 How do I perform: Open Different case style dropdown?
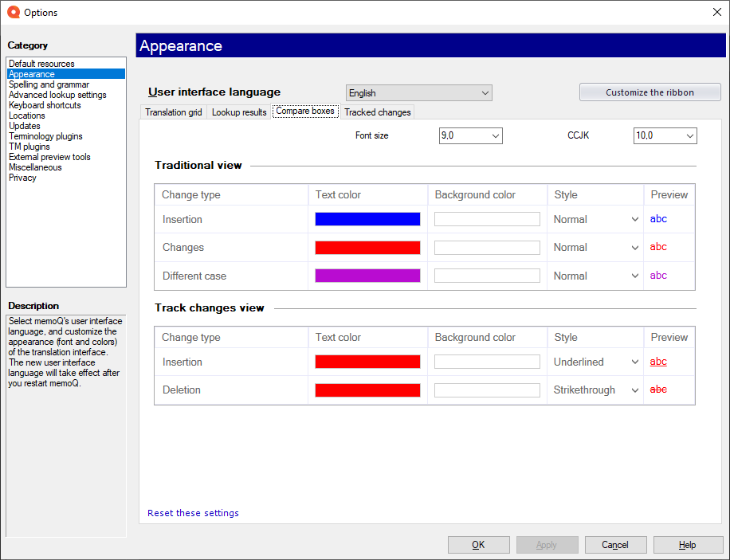pyautogui.click(x=595, y=276)
